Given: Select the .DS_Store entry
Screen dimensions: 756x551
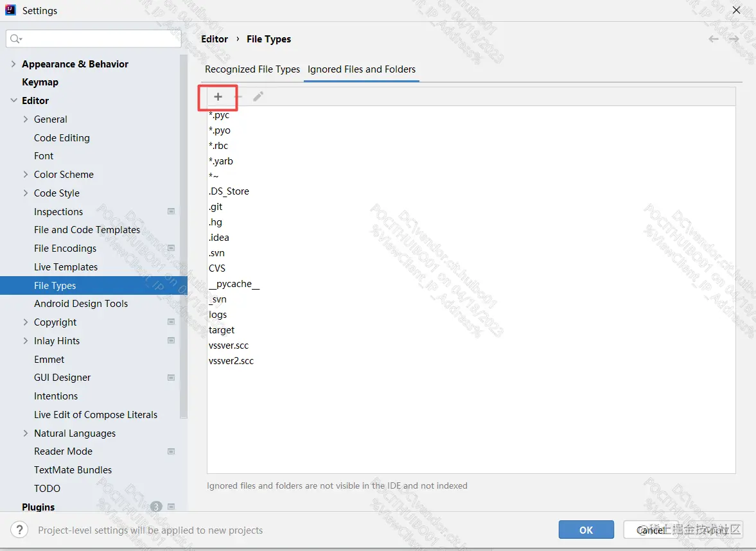Looking at the screenshot, I should tap(229, 191).
